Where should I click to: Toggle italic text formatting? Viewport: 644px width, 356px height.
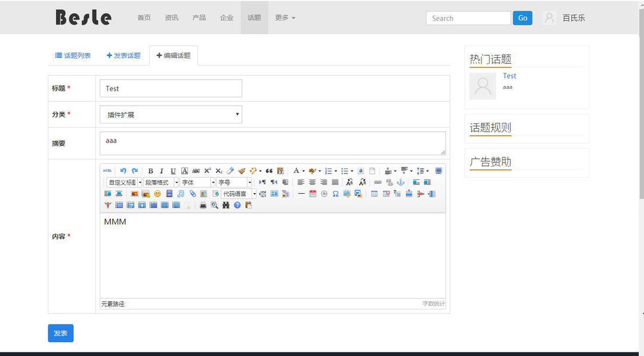[162, 171]
